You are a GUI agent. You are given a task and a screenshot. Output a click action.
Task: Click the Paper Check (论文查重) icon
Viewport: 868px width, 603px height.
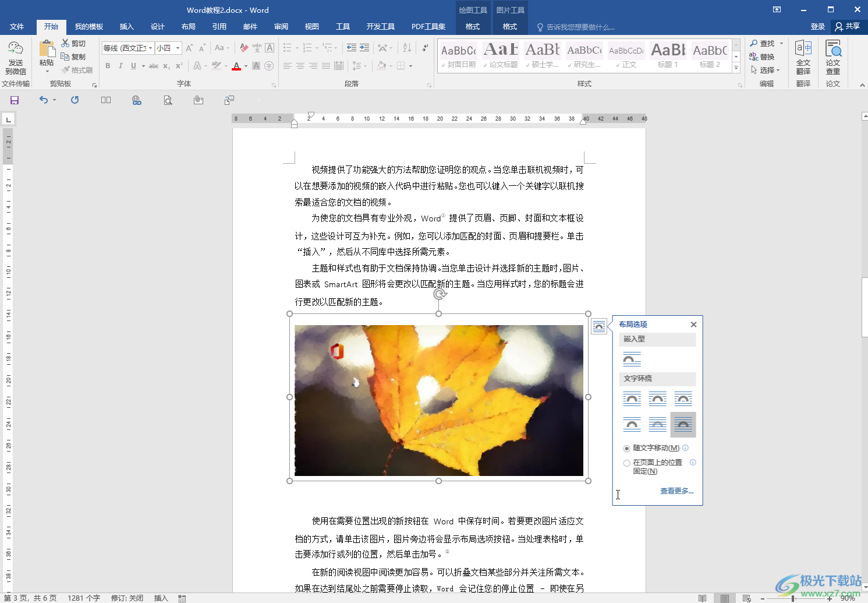(833, 48)
